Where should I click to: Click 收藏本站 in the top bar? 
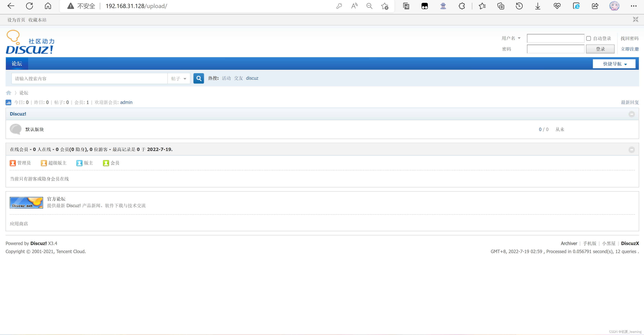point(37,20)
